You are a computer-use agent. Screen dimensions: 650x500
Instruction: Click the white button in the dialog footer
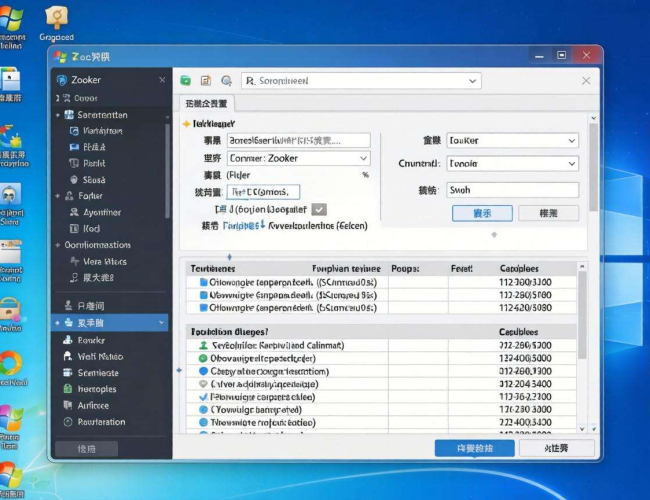[557, 448]
